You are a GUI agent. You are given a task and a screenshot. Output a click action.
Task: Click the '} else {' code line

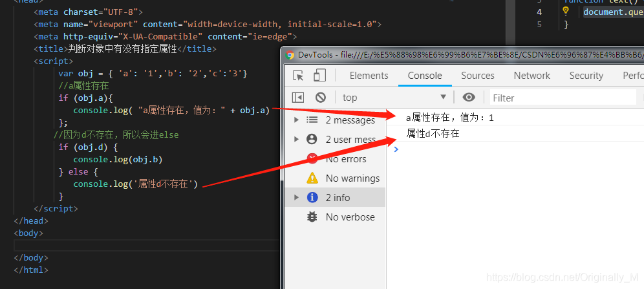coord(78,171)
